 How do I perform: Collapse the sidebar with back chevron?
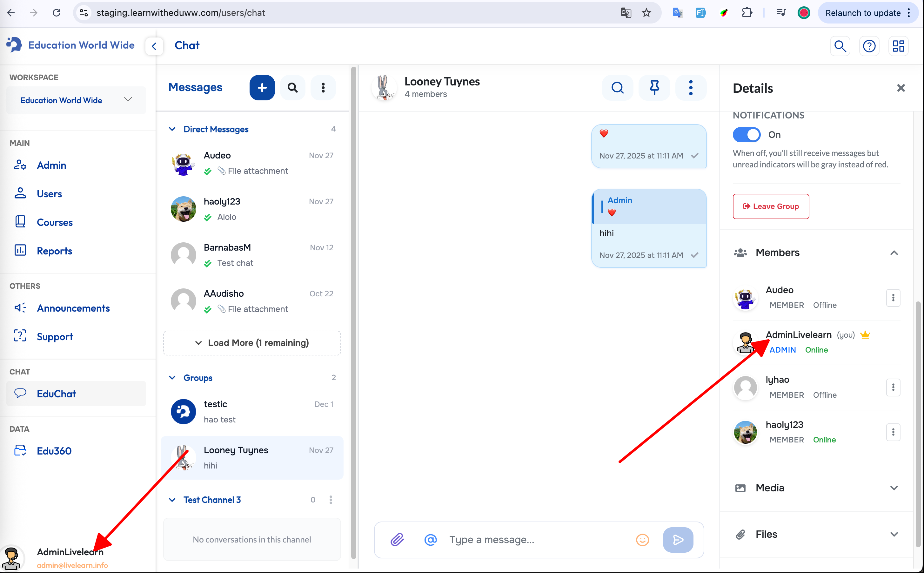click(154, 46)
